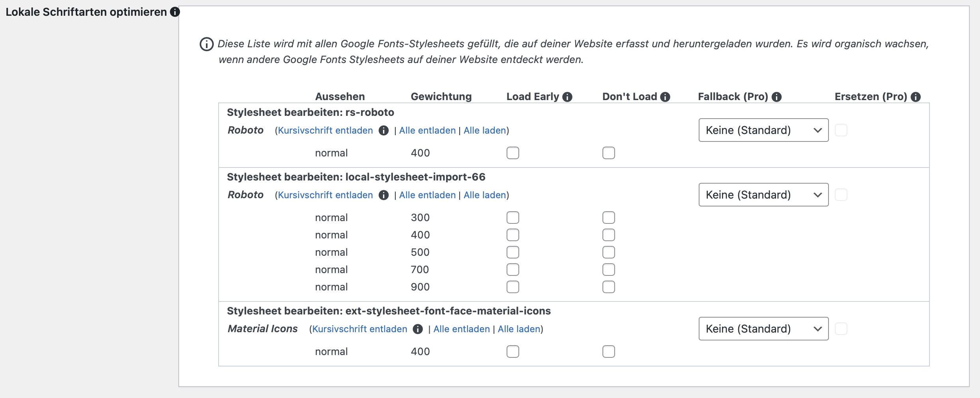The image size is (980, 398).
Task: Click the Load Early info icon
Action: coord(567,97)
